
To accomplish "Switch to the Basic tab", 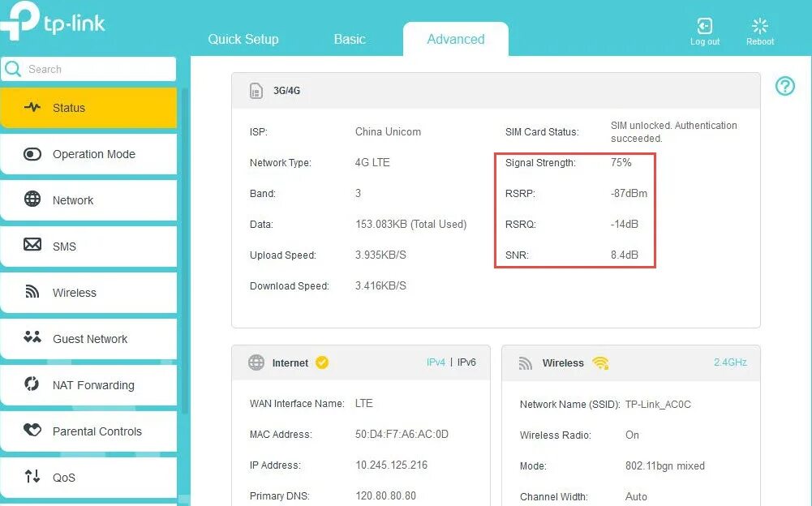I will 350,40.
